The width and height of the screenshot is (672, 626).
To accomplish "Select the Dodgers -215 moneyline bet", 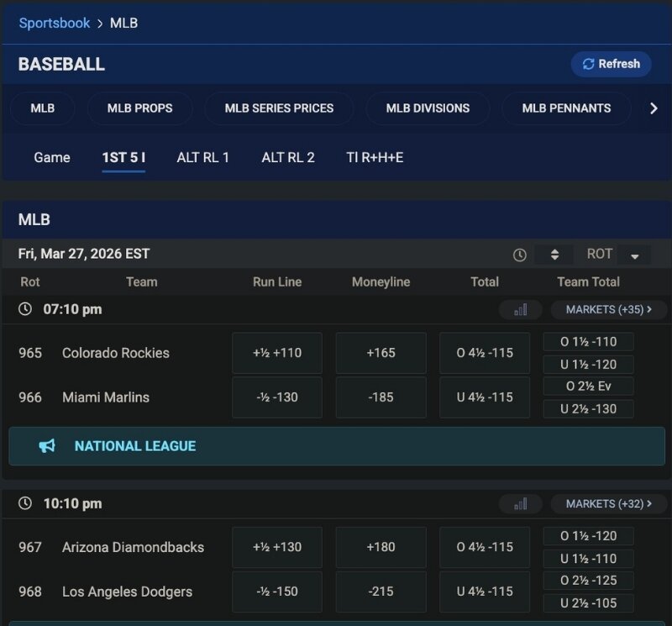I will click(381, 592).
